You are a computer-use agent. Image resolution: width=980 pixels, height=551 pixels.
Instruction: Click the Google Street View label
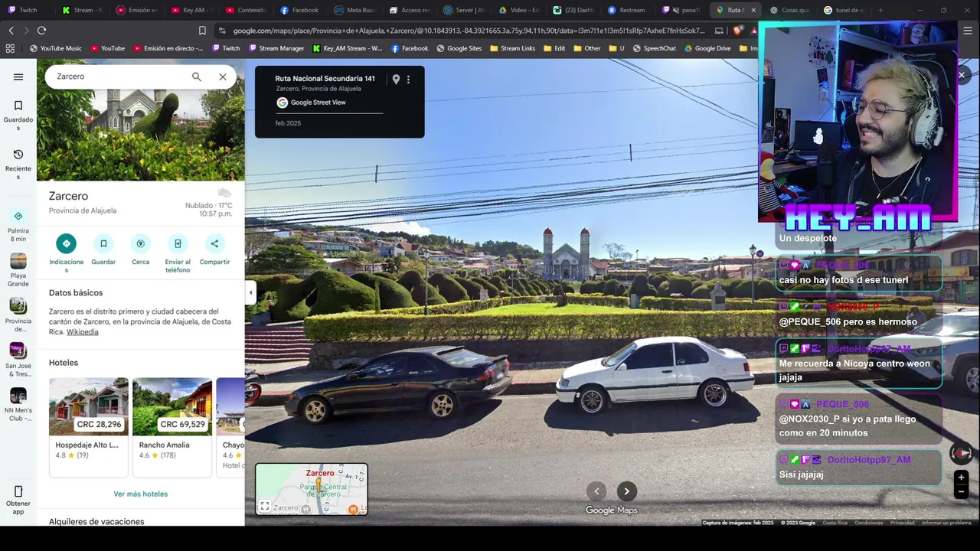[x=318, y=103]
